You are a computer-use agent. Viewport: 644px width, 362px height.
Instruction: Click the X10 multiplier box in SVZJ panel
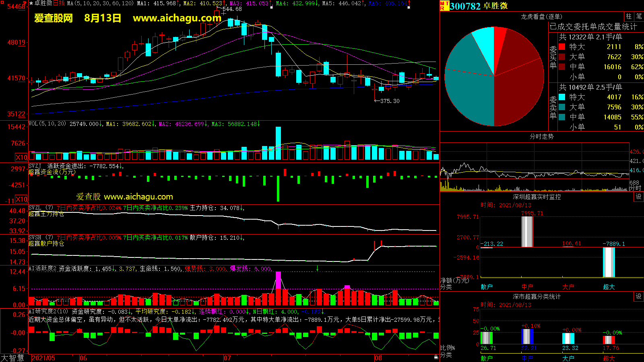(21, 199)
